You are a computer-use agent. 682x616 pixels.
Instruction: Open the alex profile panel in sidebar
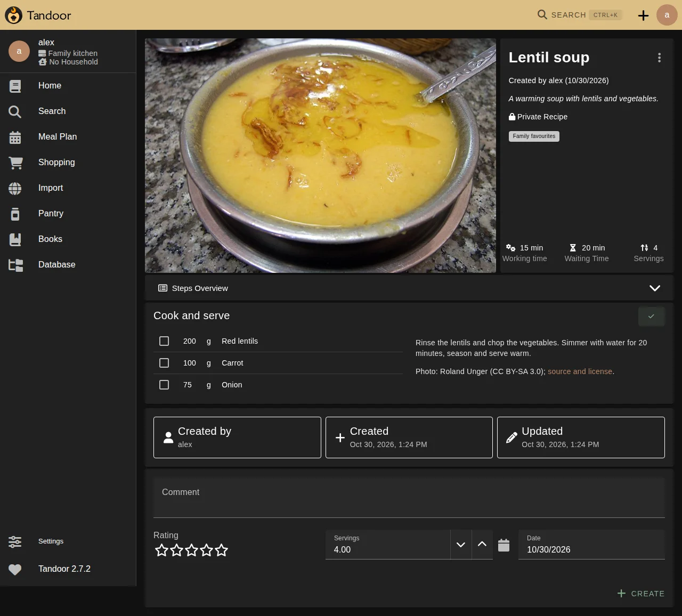click(68, 52)
